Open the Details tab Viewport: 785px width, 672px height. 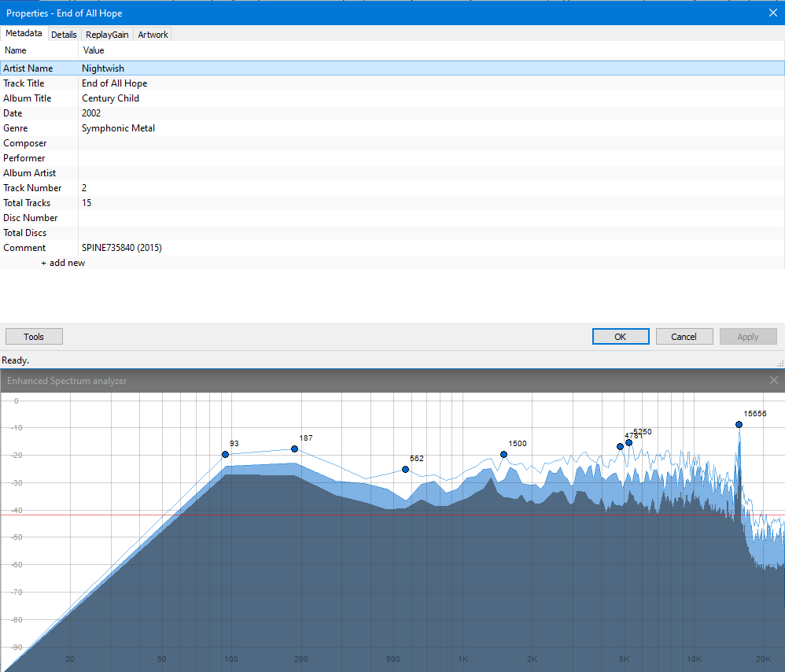[x=64, y=35]
